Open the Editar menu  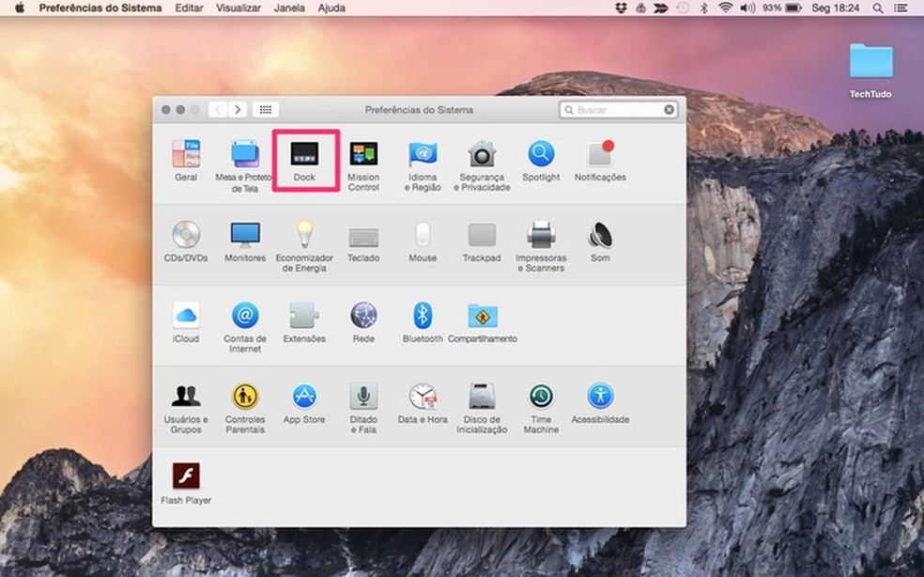pos(189,8)
